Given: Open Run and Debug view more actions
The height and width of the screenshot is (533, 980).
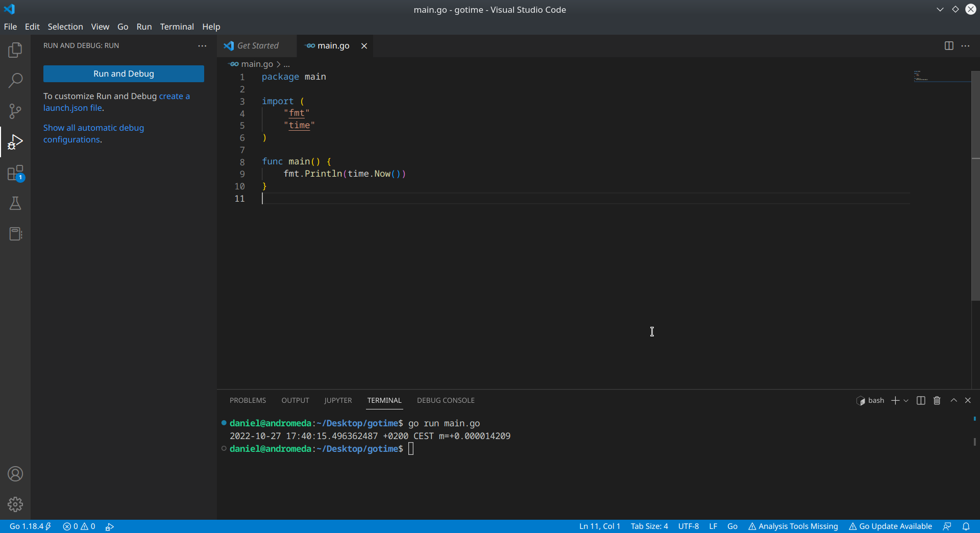Looking at the screenshot, I should (202, 45).
